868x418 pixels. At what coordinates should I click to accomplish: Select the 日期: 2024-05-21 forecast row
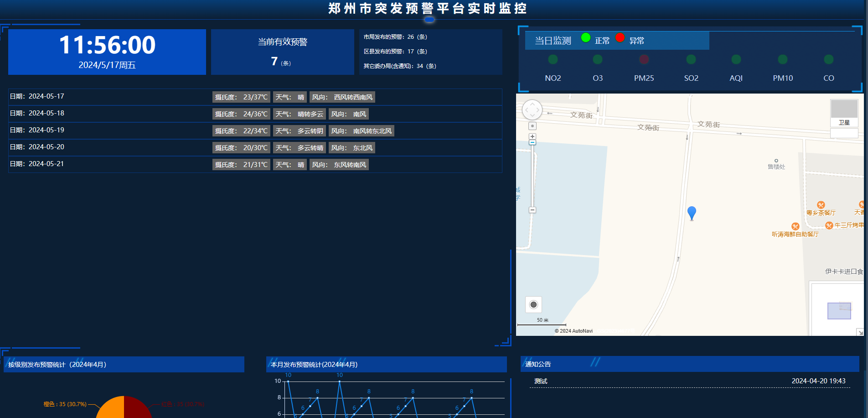coord(255,164)
